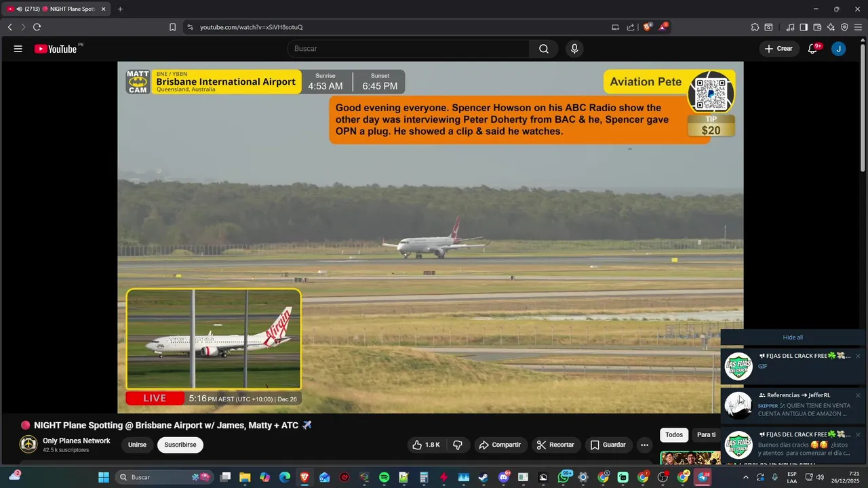Like the video with thumbs up
The image size is (868, 488).
(x=425, y=445)
